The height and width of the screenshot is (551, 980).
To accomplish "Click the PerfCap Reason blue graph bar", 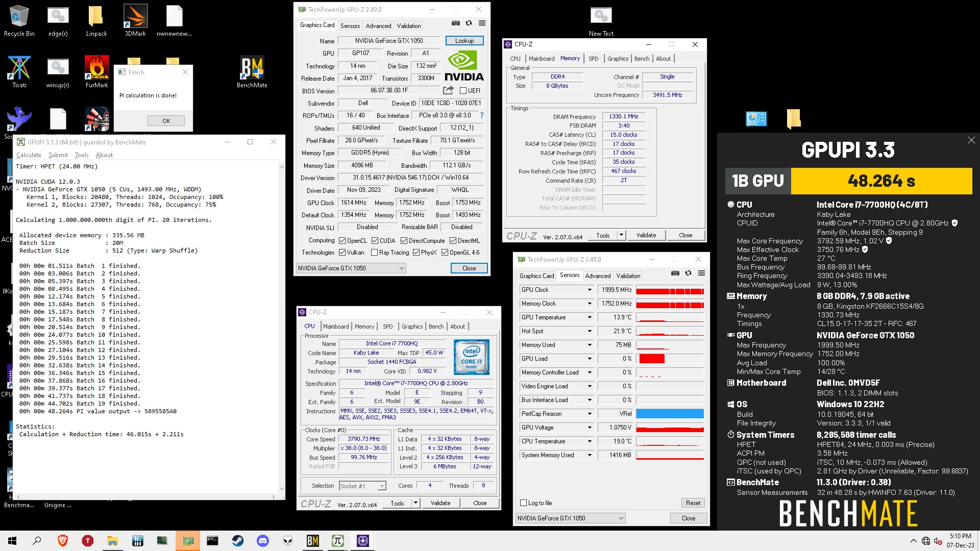I will coord(670,414).
